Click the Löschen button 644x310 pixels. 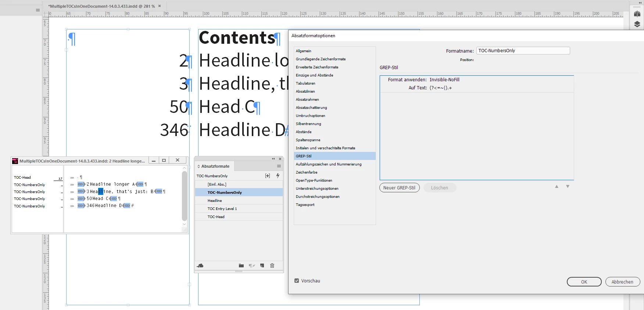pos(440,188)
